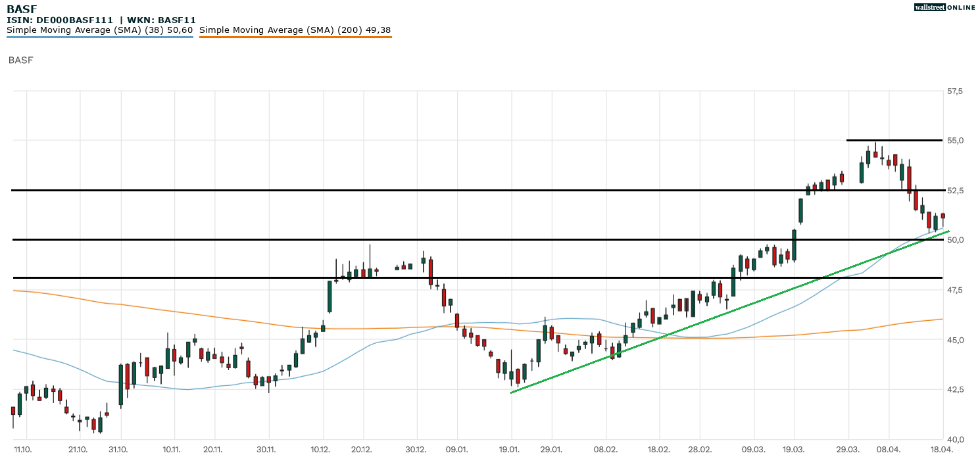Click the wallstreet ONLINE logo
This screenshot has width=980, height=453.
pyautogui.click(x=944, y=7)
